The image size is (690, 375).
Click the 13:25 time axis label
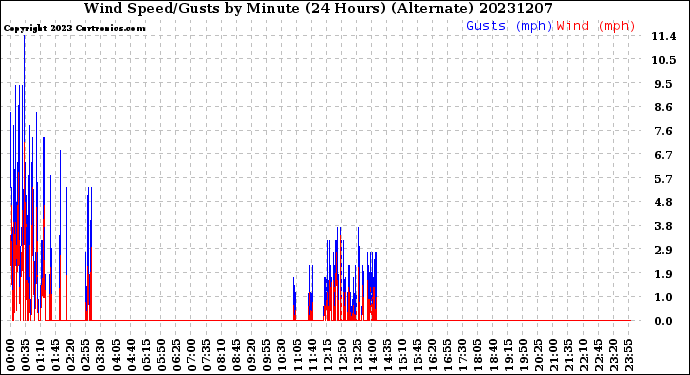[x=357, y=355]
